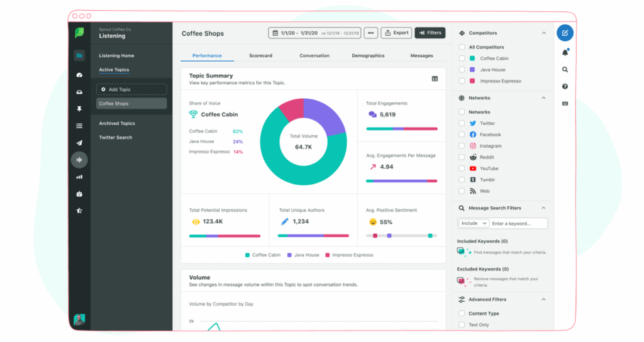Click the user profile avatar
Viewport: 644px width, 342px height.
pyautogui.click(x=79, y=319)
